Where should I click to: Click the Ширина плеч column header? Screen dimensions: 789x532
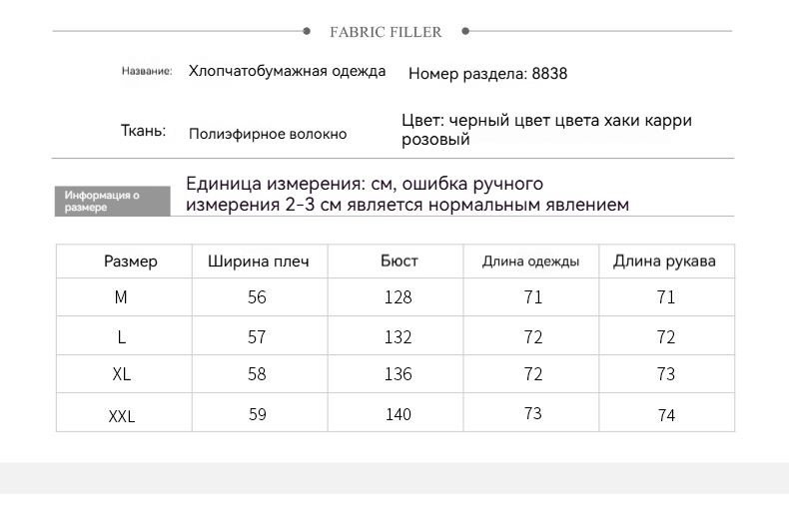(258, 262)
